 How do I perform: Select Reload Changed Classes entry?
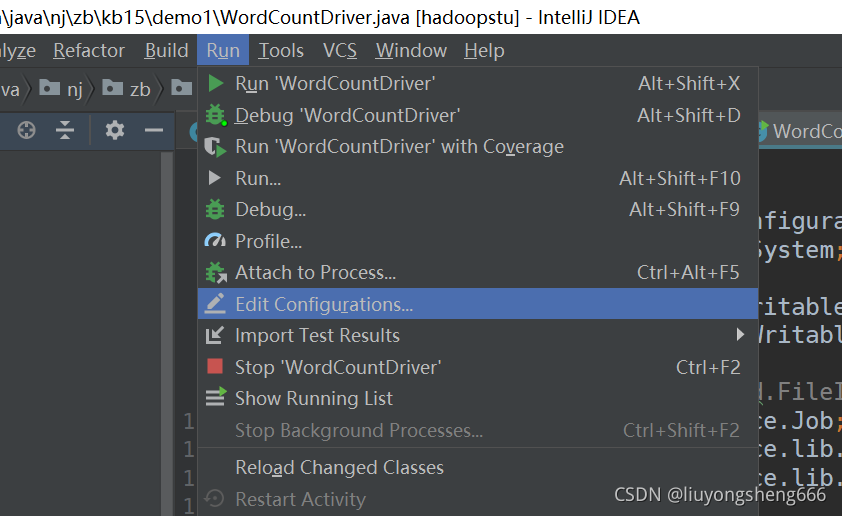click(x=478, y=467)
